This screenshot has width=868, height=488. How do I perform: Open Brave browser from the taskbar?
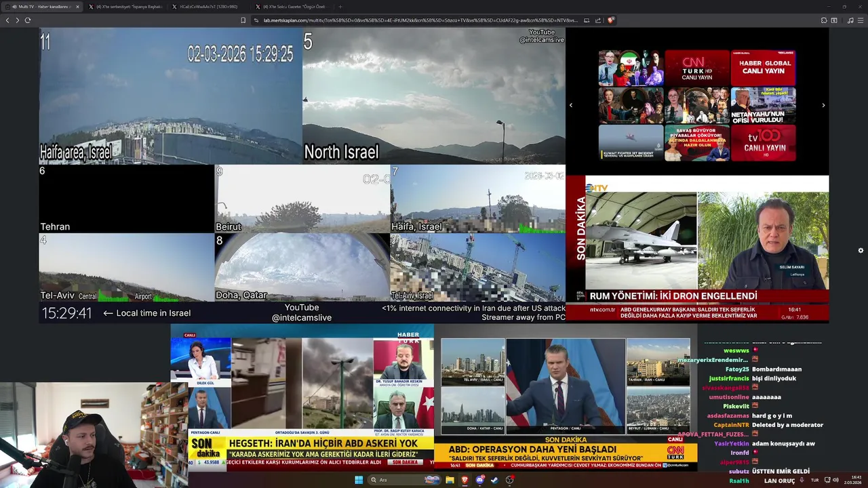click(x=465, y=480)
